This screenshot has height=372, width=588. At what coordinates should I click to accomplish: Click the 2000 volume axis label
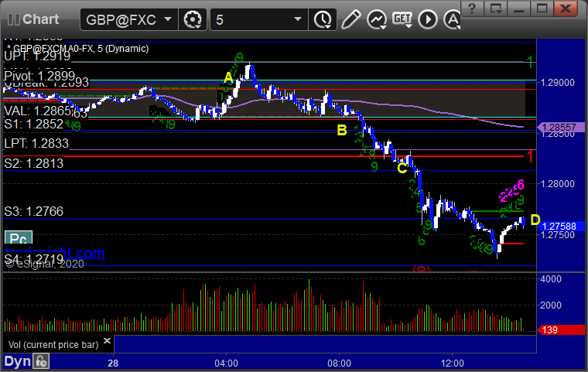(551, 305)
